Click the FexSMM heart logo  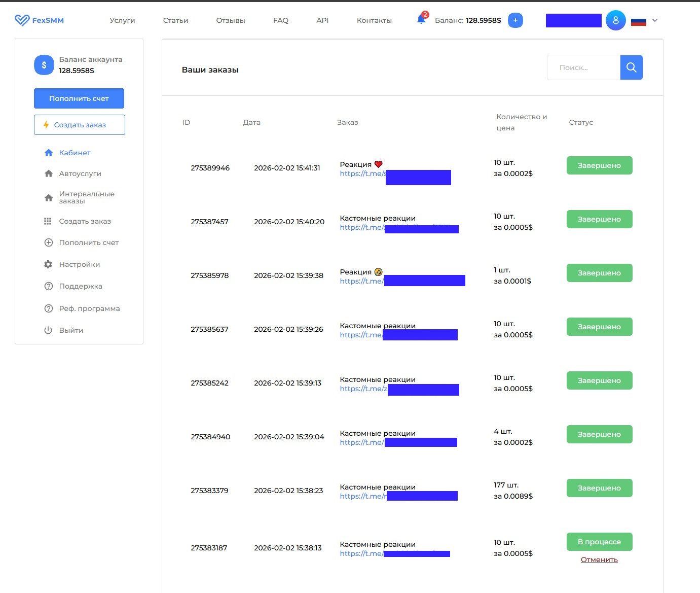click(22, 20)
